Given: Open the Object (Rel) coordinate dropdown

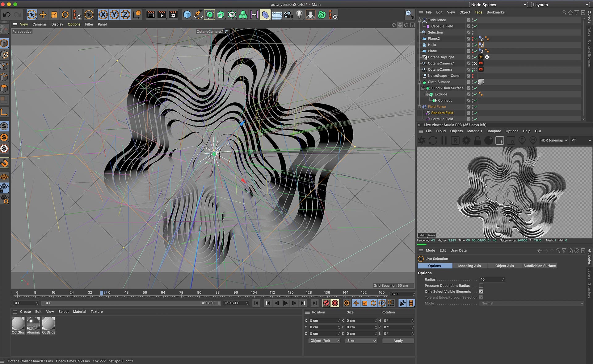Looking at the screenshot, I should [325, 341].
